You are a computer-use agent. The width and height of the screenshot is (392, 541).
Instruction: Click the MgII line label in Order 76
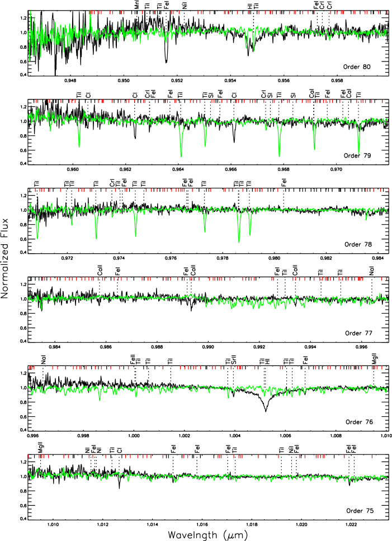coord(375,359)
